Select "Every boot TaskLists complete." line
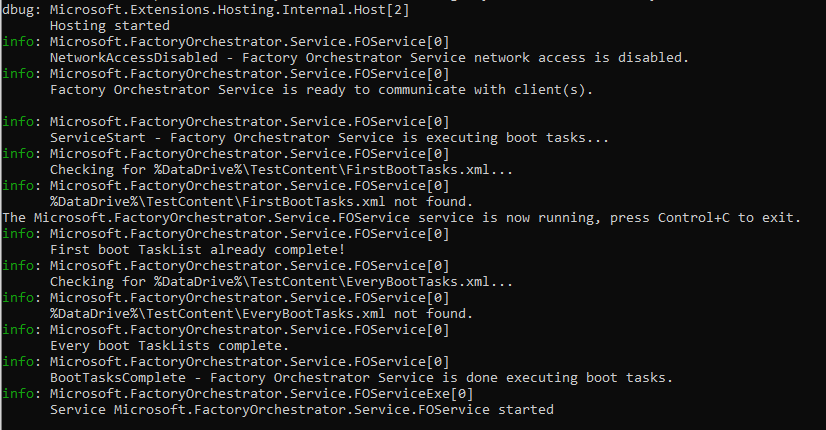The height and width of the screenshot is (430, 826). [x=169, y=346]
